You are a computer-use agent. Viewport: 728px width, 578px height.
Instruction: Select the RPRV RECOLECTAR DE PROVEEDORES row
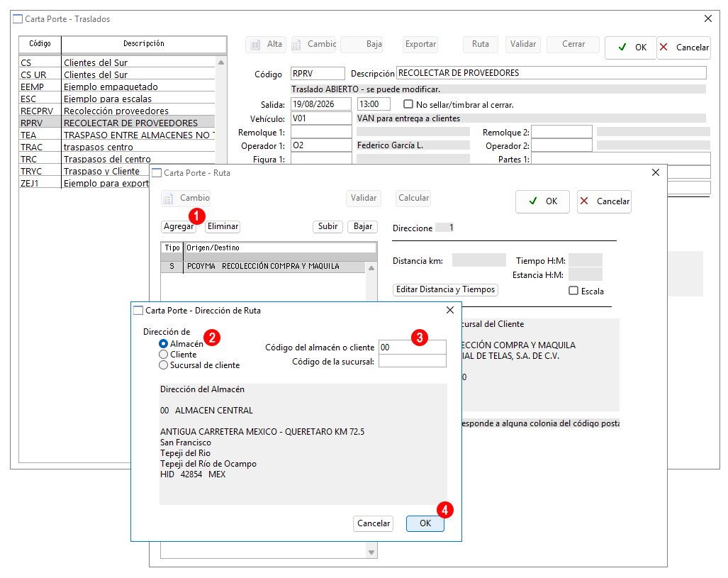tap(117, 123)
